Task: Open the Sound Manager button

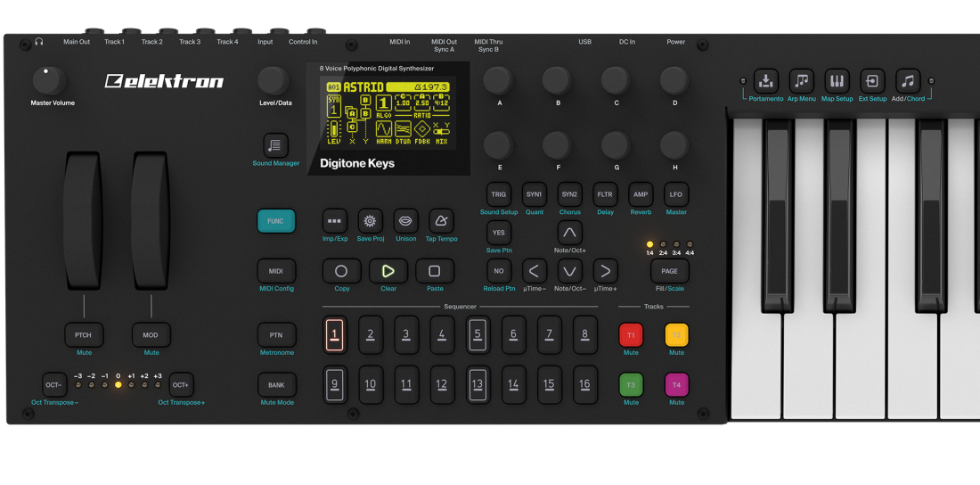Action: click(x=275, y=145)
